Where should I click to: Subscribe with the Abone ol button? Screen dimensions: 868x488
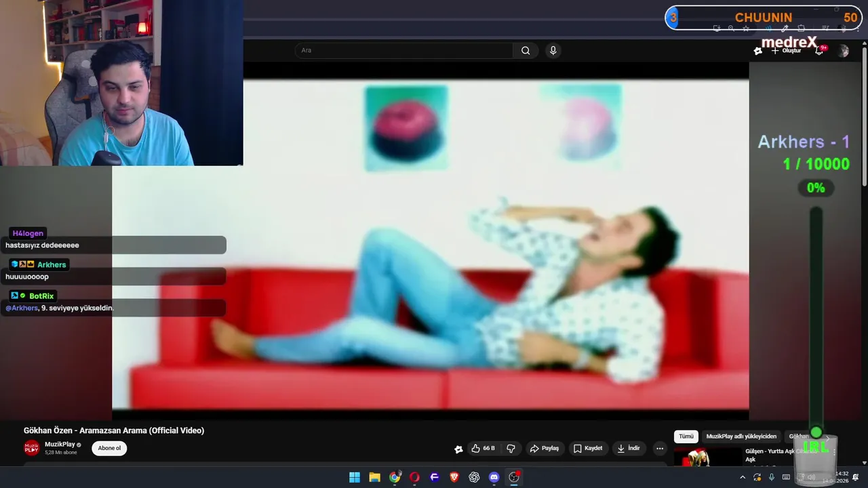(x=109, y=448)
